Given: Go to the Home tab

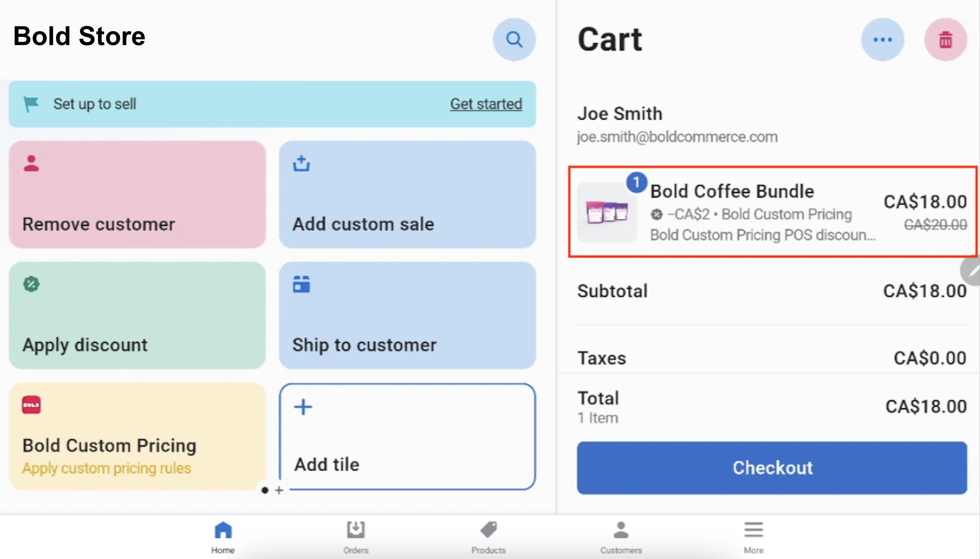Looking at the screenshot, I should tap(223, 538).
